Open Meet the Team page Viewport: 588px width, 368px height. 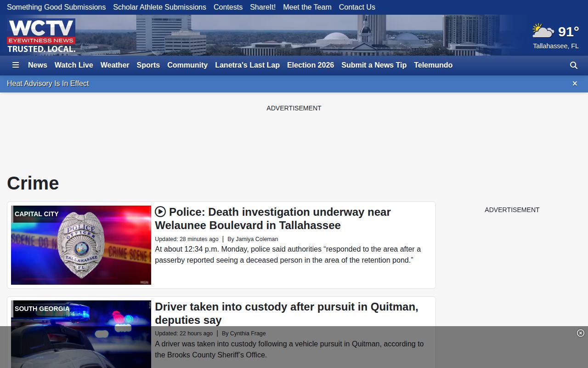pyautogui.click(x=307, y=7)
